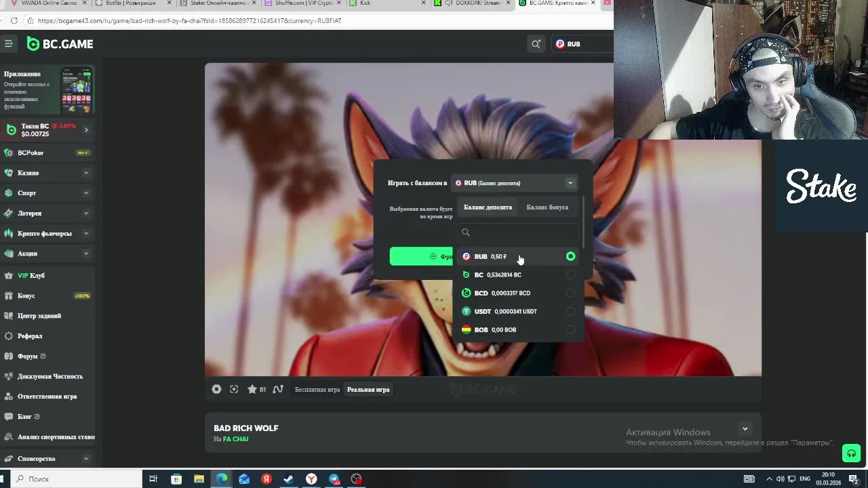Open Telegram from the taskbar
This screenshot has height=488, width=868.
pos(334,479)
